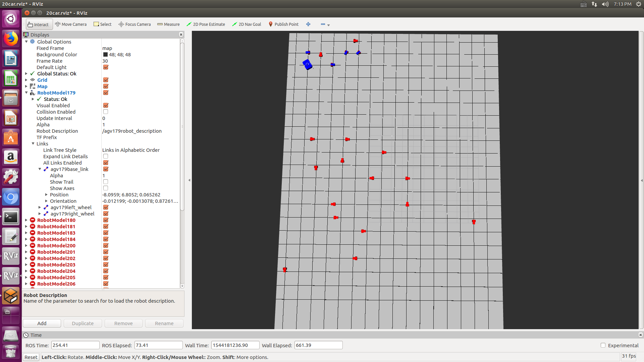Choose the Select tool

[x=102, y=24]
